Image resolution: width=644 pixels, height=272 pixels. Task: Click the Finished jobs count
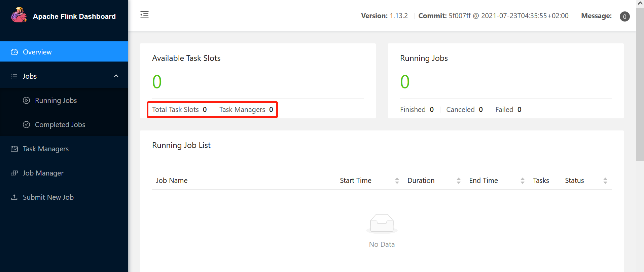coord(432,110)
